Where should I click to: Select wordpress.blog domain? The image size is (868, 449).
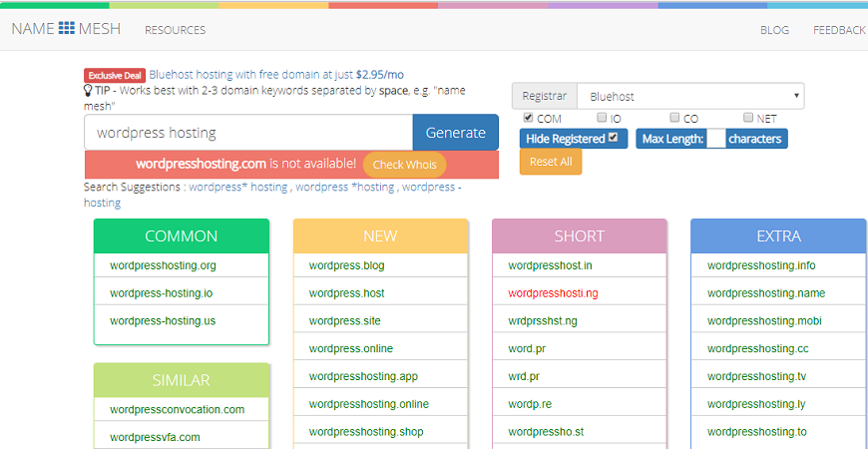click(x=346, y=265)
